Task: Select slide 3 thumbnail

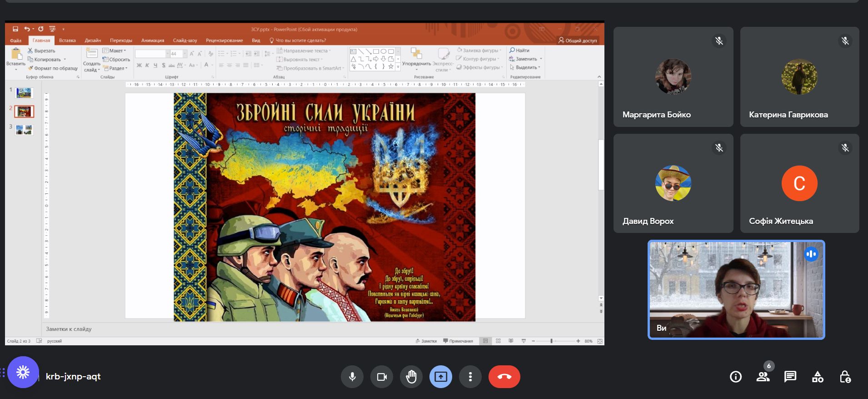Action: click(24, 130)
